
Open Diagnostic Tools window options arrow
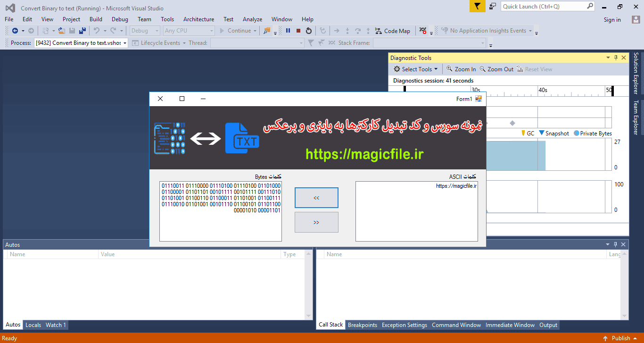pos(608,58)
